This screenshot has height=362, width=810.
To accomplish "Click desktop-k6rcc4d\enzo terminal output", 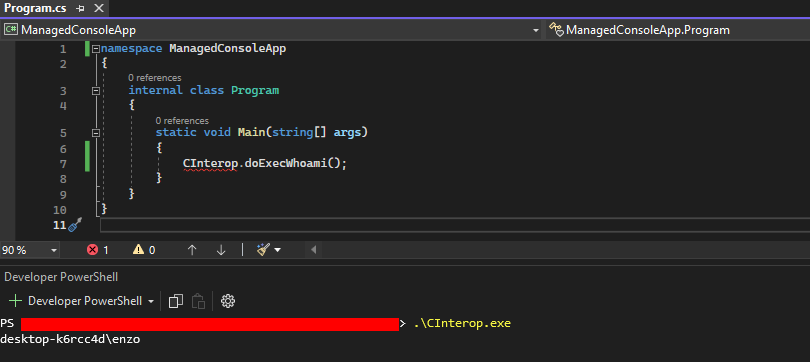I will pyautogui.click(x=70, y=340).
